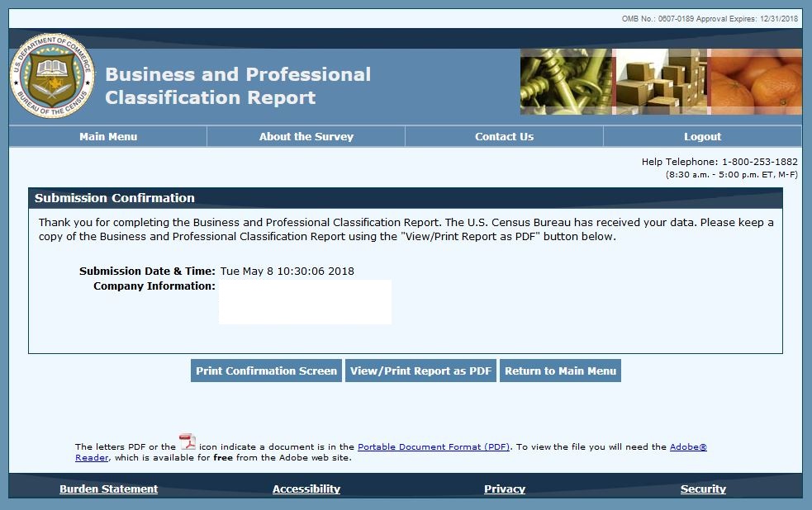Click the Security footer link
Screen dimensions: 812x510
pos(703,489)
